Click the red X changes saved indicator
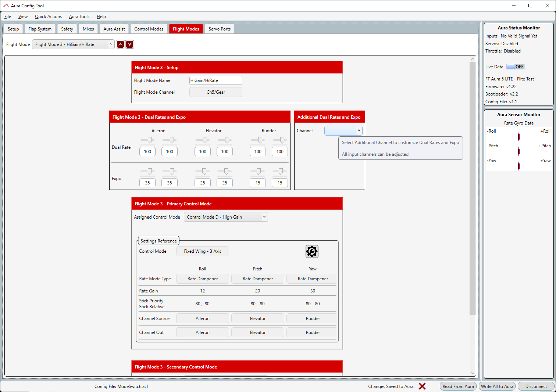Screen dimensions: 556x392 tap(422, 386)
